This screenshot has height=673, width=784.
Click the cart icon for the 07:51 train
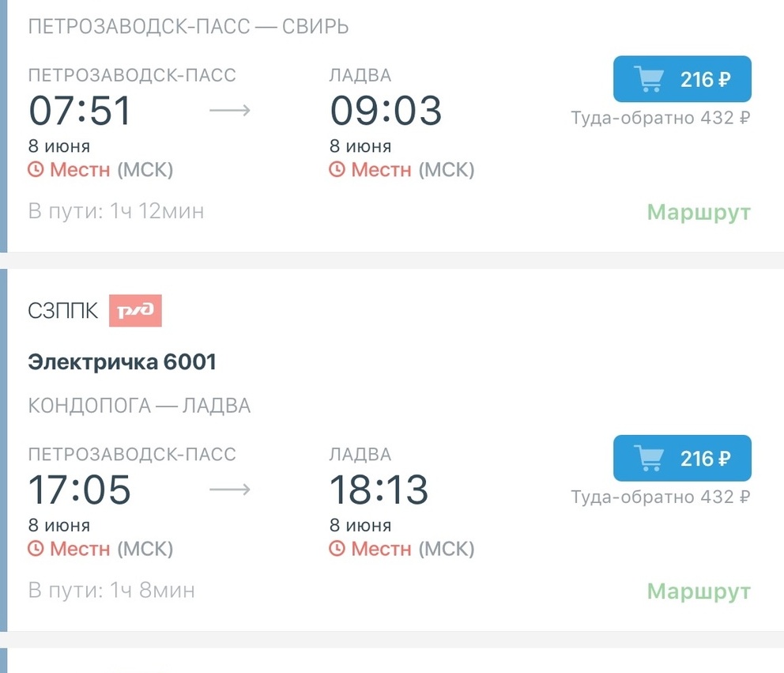[649, 79]
